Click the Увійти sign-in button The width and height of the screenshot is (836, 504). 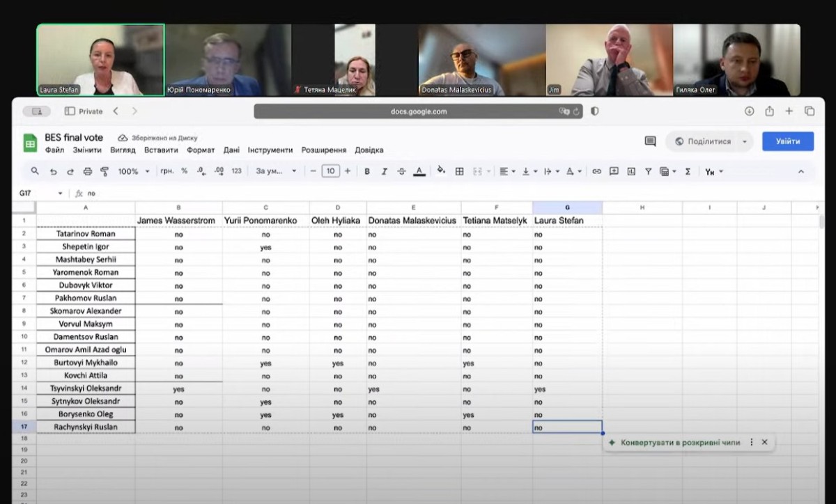[x=788, y=141]
